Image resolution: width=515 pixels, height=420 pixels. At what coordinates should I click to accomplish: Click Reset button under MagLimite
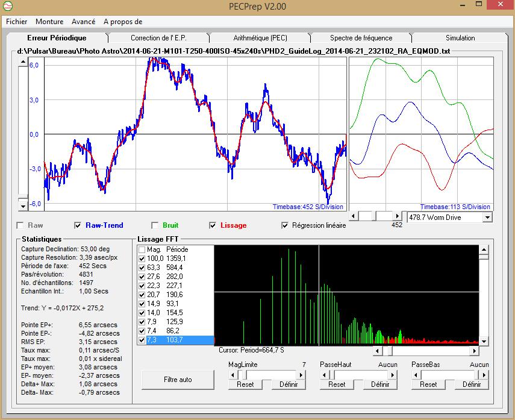pyautogui.click(x=245, y=384)
